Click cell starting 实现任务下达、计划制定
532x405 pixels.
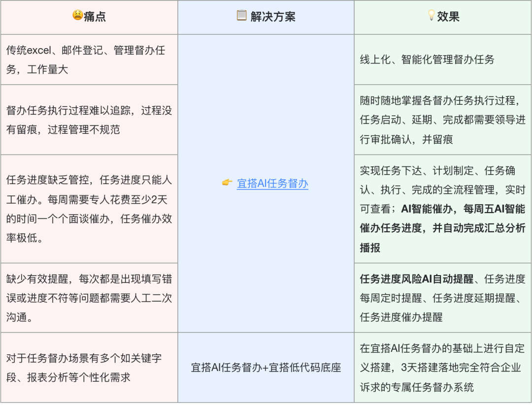[x=442, y=209]
